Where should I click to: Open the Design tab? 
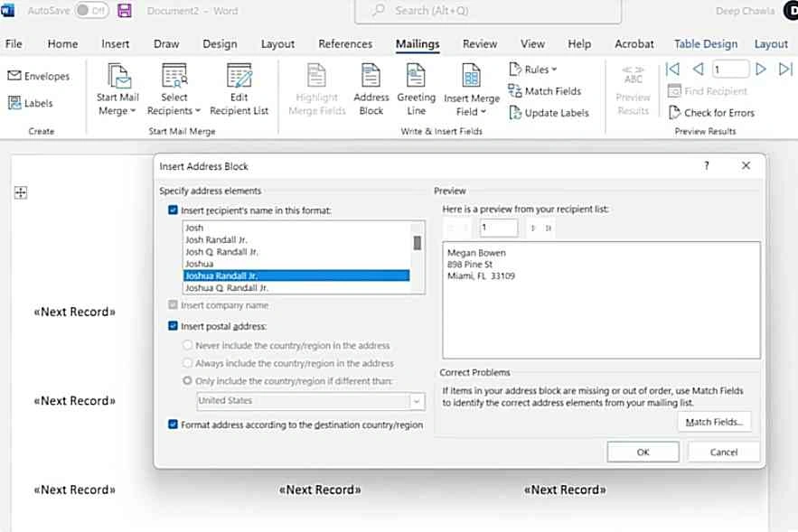220,44
